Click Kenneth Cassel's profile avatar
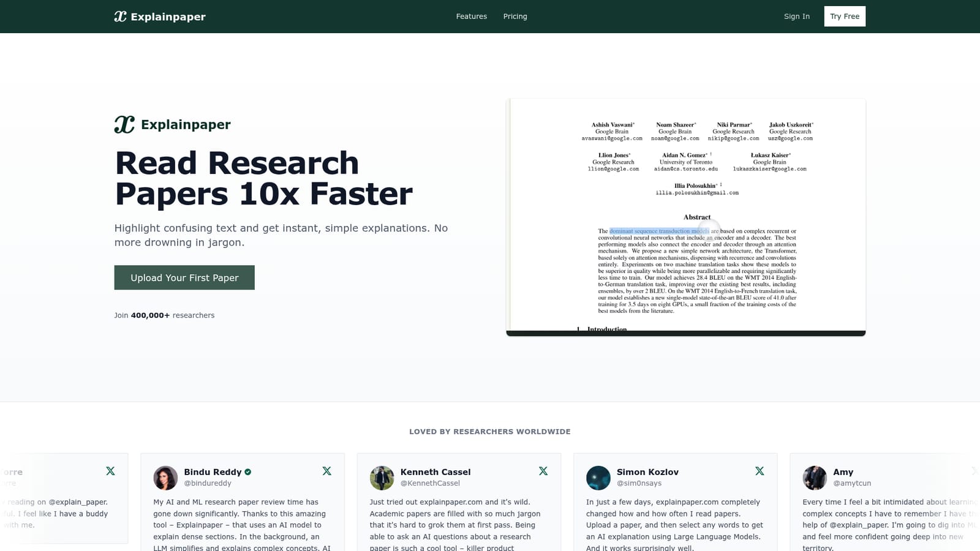 pos(382,478)
